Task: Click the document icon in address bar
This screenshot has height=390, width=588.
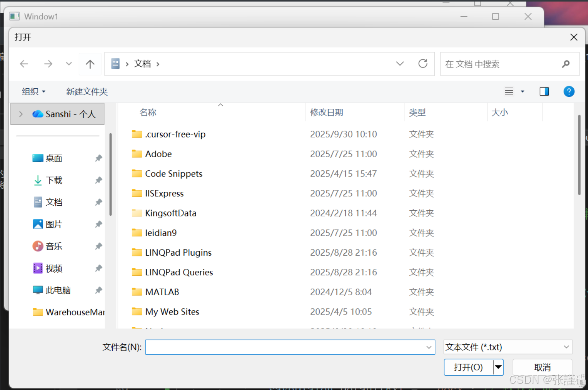Action: pos(115,64)
